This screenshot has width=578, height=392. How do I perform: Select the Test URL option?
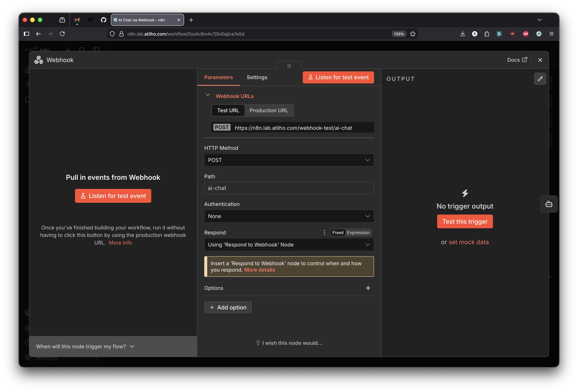click(x=228, y=110)
